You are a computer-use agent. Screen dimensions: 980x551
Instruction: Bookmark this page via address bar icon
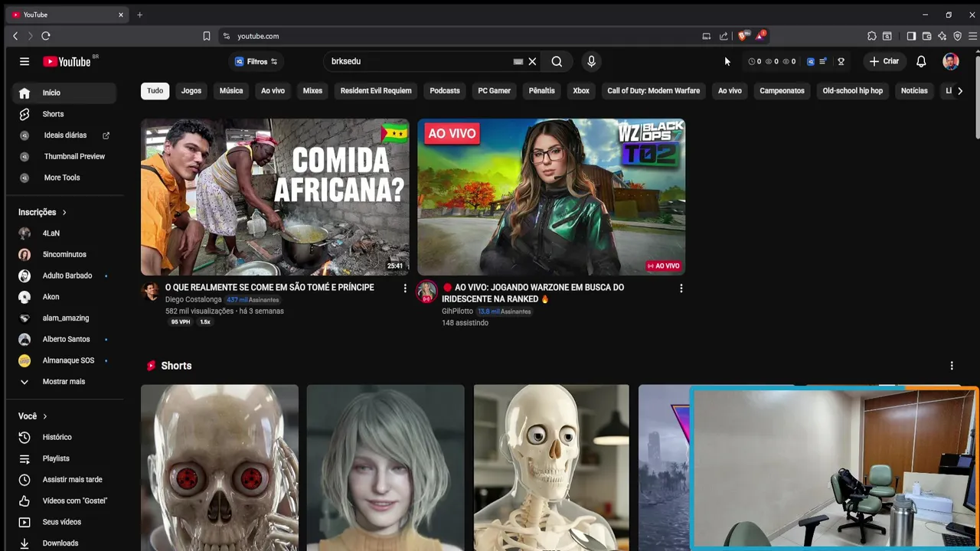[x=207, y=36]
